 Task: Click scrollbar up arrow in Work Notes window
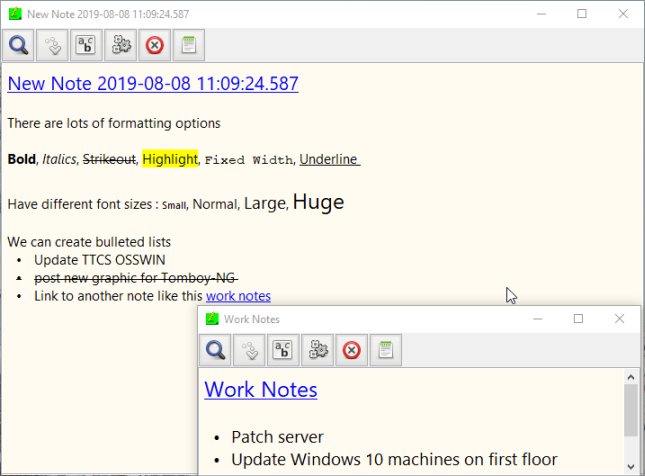(630, 377)
